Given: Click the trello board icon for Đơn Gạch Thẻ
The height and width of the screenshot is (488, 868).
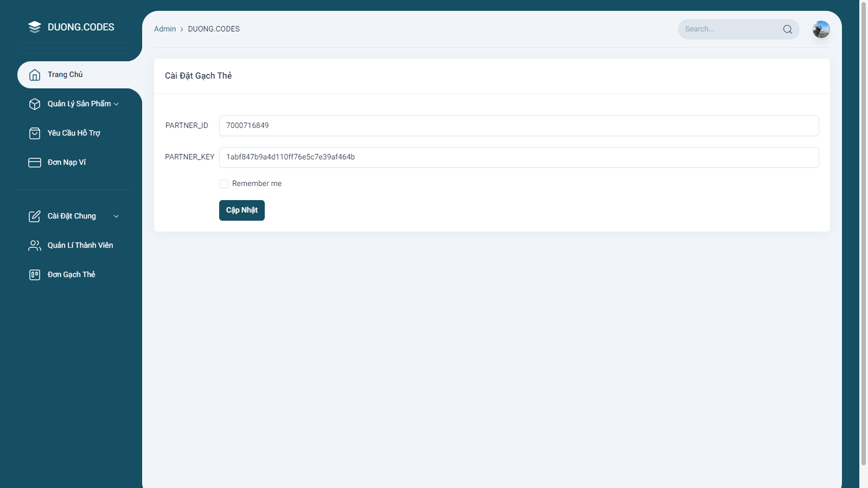Looking at the screenshot, I should 35,275.
